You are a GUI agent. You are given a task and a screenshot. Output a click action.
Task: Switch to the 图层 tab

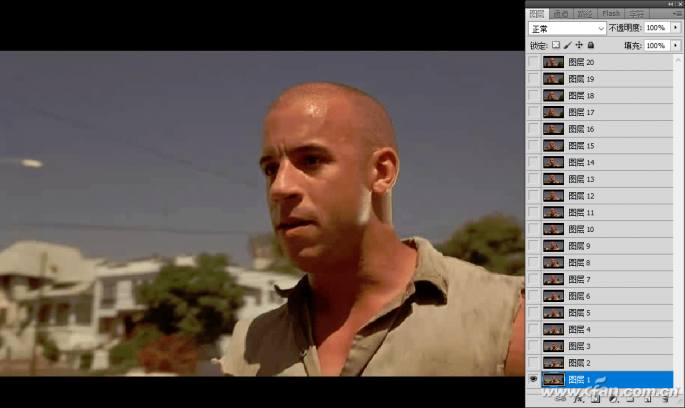pos(537,14)
